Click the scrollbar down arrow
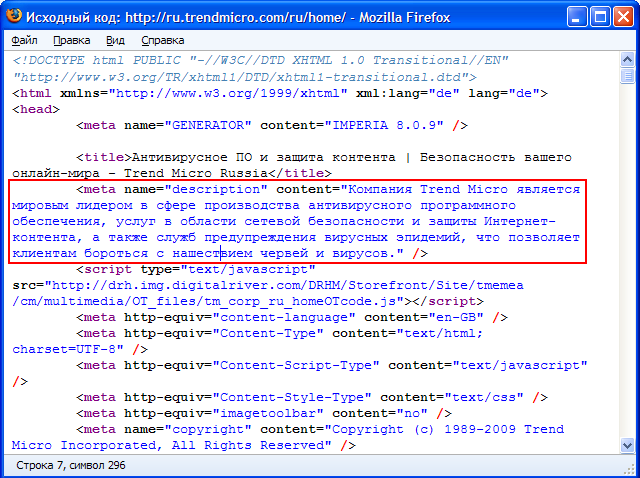The image size is (640, 478). [x=627, y=445]
